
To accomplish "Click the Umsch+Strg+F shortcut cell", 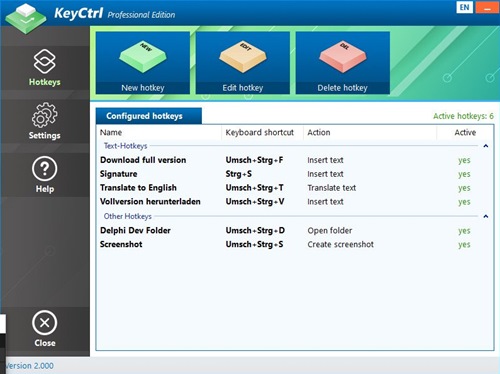I will [254, 160].
